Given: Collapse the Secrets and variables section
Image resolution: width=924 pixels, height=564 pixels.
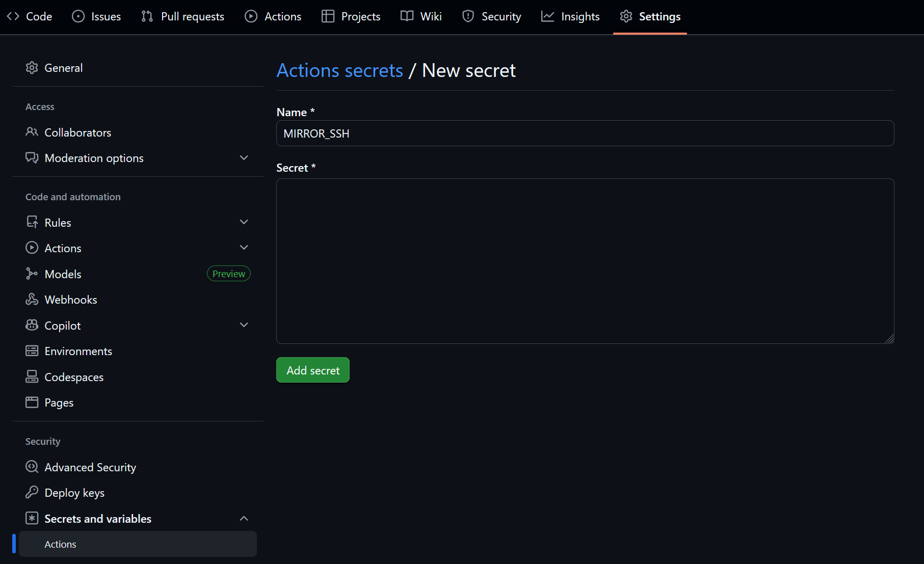Looking at the screenshot, I should (244, 519).
